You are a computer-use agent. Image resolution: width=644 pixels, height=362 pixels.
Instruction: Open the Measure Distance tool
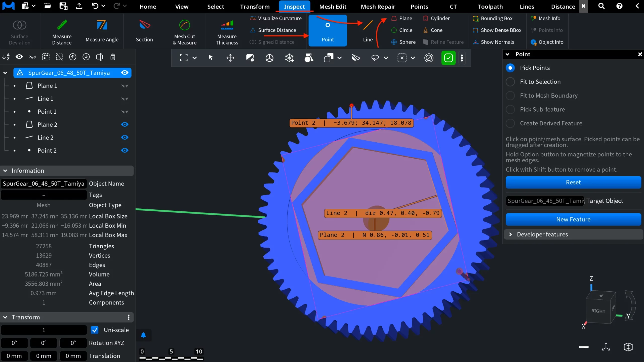click(62, 31)
